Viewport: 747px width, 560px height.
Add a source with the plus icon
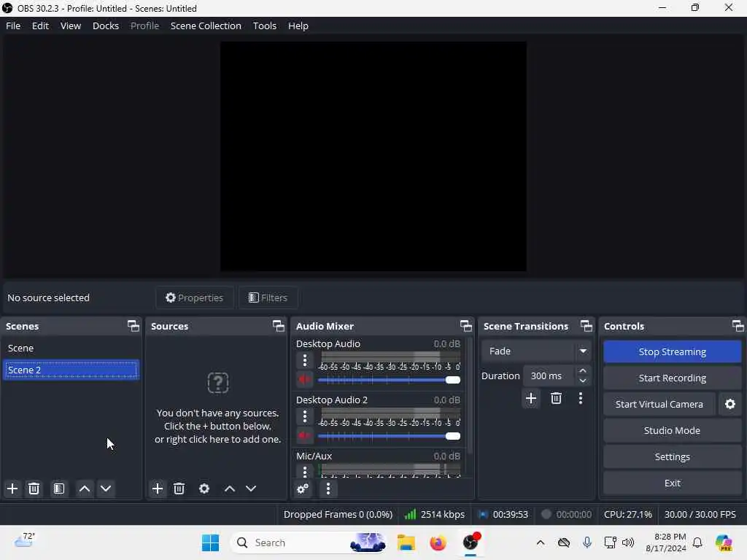click(158, 489)
